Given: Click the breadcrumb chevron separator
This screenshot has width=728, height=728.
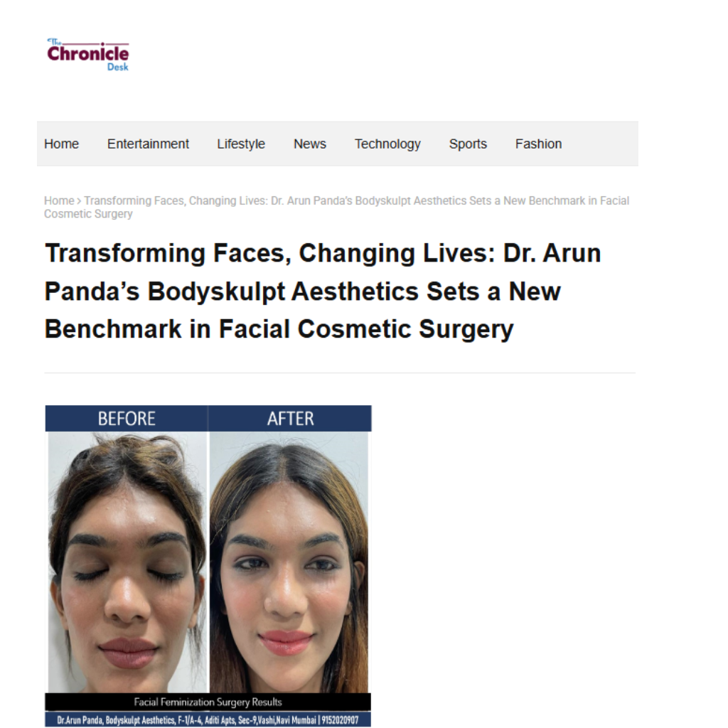Looking at the screenshot, I should [79, 201].
